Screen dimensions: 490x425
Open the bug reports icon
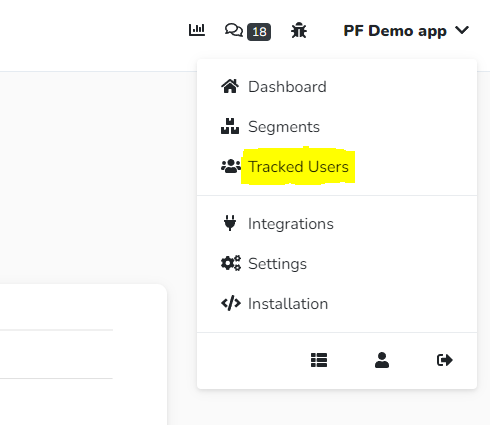tap(299, 30)
